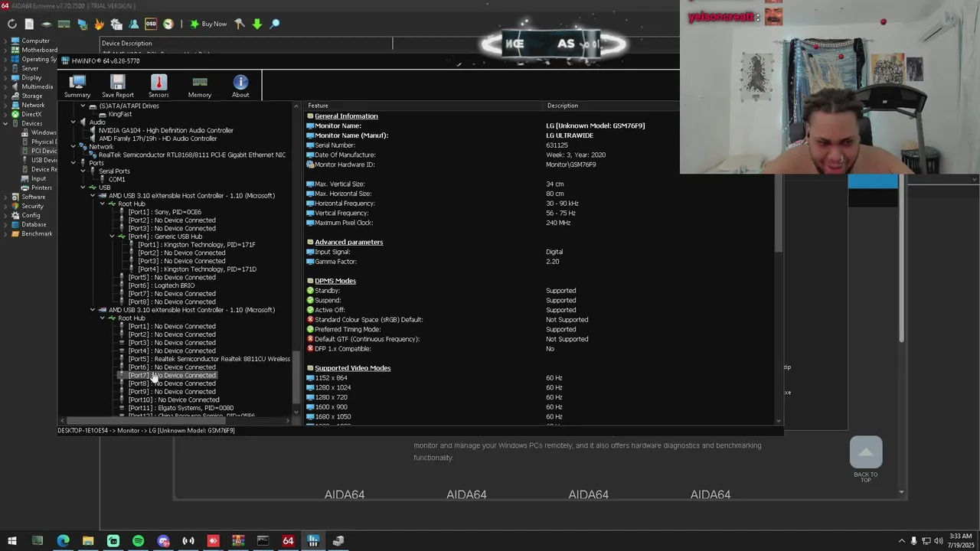The width and height of the screenshot is (980, 551).
Task: Select Realtek 8811CU Wireless port entry
Action: coord(209,359)
